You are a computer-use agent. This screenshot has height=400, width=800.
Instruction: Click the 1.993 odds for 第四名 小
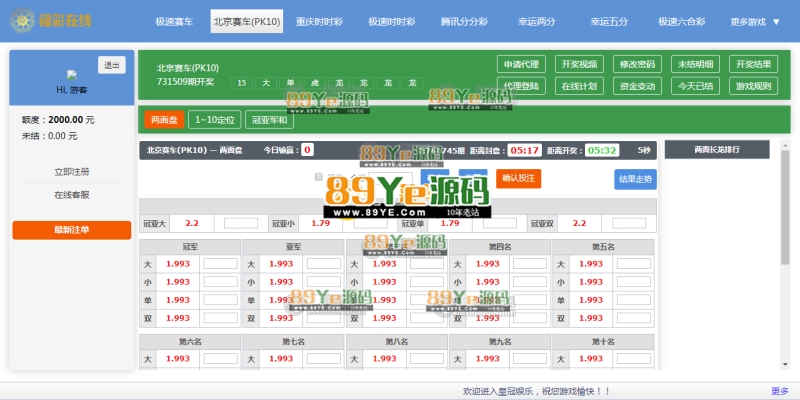coord(487,282)
